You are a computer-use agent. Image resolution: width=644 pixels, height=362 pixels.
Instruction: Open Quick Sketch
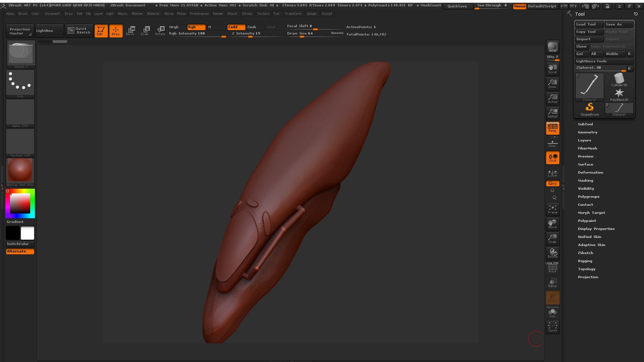tap(79, 31)
